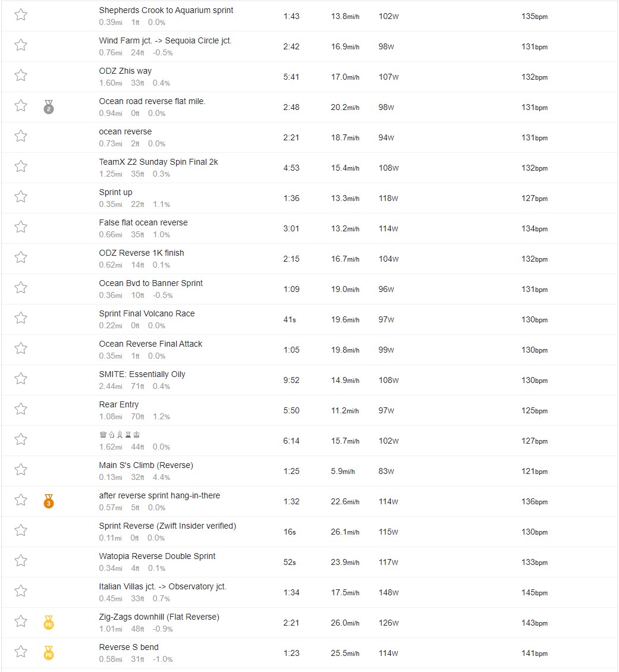Screen dimensions: 619x672
Task: Open Sprint Reverse (Zwift Insider verified) segment
Action: click(168, 526)
